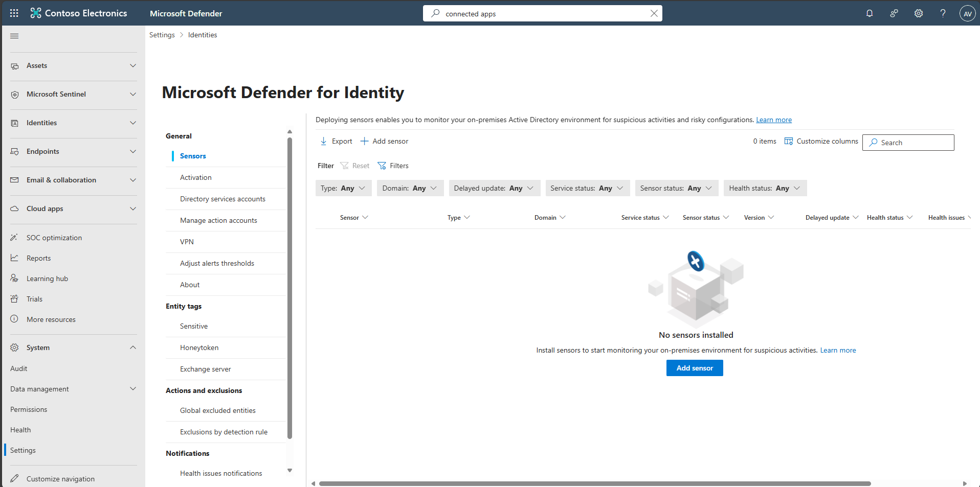Screen dimensions: 980x487
Task: Click the horizontal table scrollbar
Action: (594, 483)
